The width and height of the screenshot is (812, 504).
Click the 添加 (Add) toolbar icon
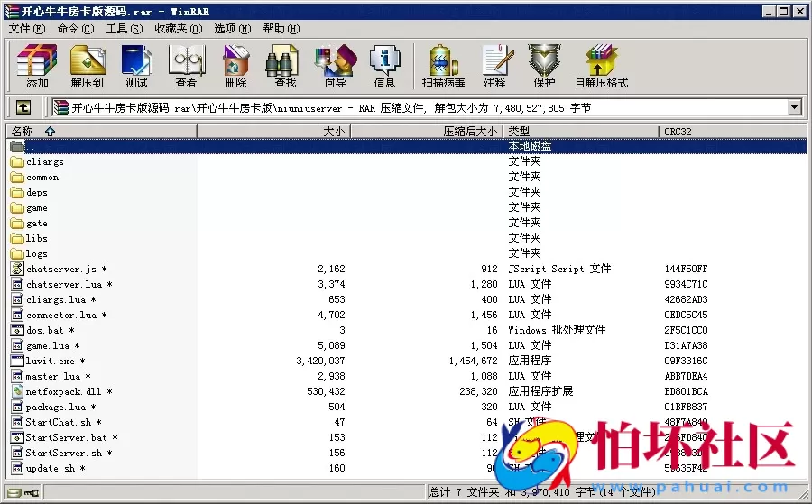click(37, 66)
